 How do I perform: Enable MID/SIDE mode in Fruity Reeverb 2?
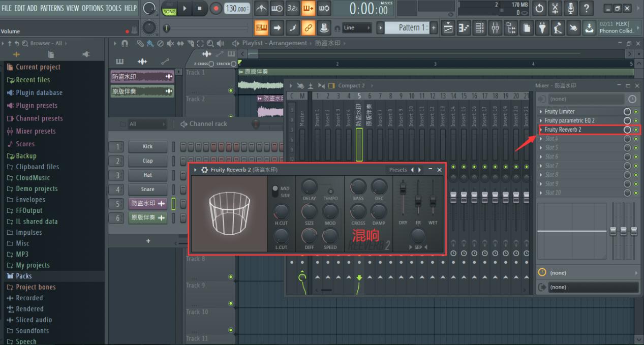click(274, 189)
